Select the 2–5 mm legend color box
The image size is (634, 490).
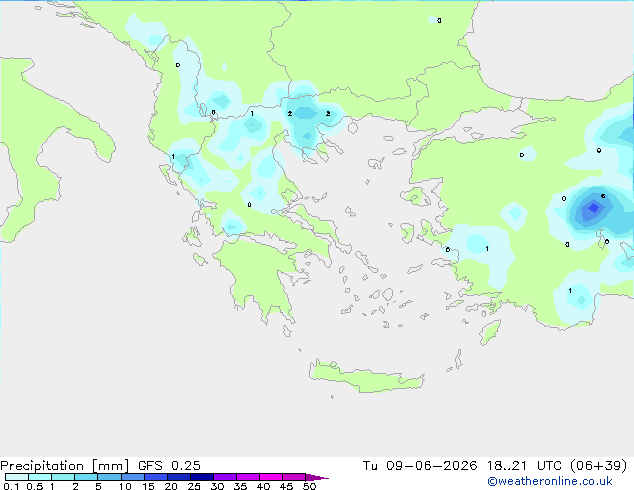tap(86, 477)
